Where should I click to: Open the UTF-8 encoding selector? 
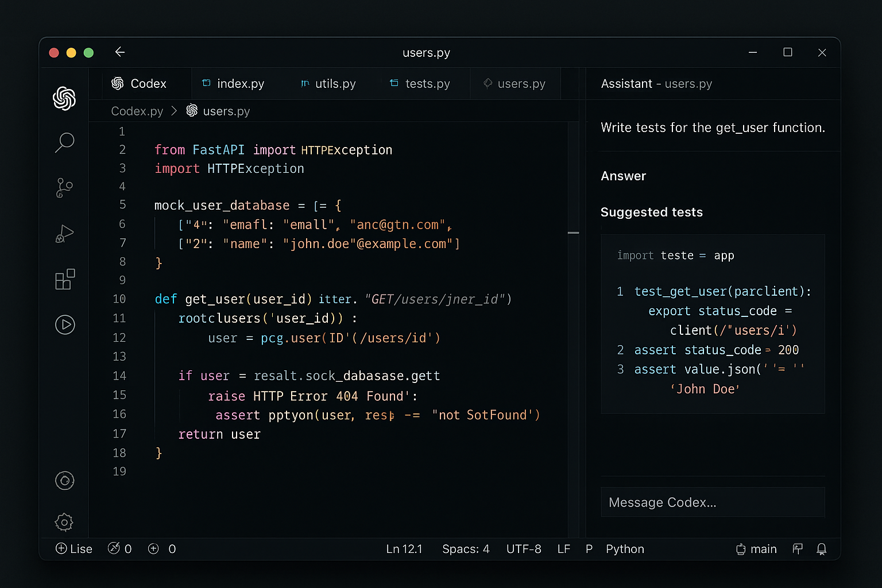[523, 549]
